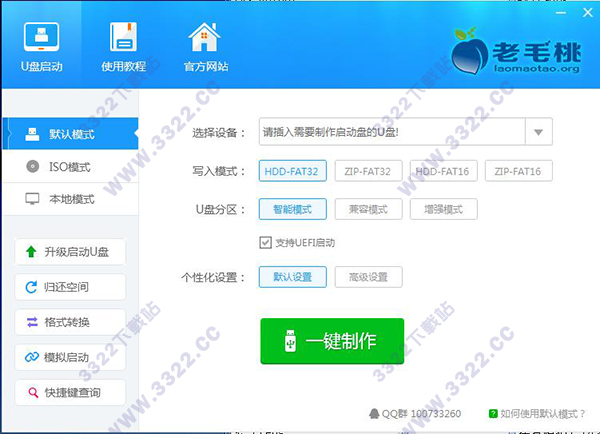Click the QQ群 bell icon
The image size is (600, 434).
click(x=374, y=414)
